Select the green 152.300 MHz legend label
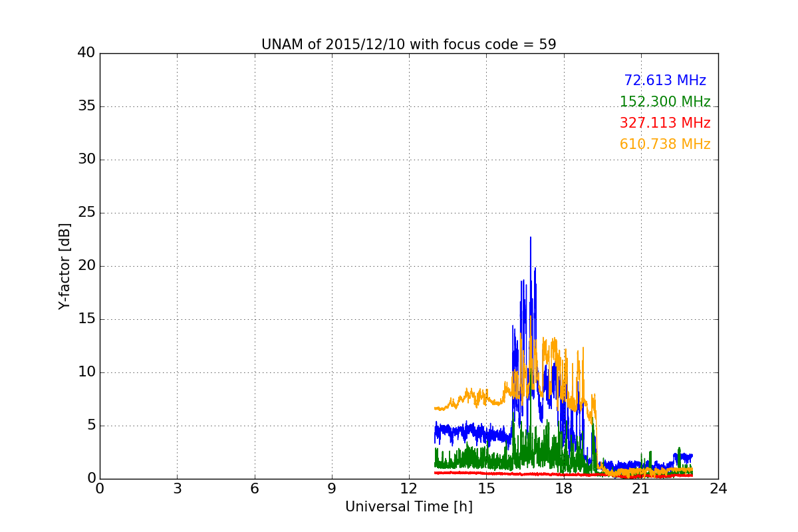Viewport: 798px width, 532px height. click(665, 102)
